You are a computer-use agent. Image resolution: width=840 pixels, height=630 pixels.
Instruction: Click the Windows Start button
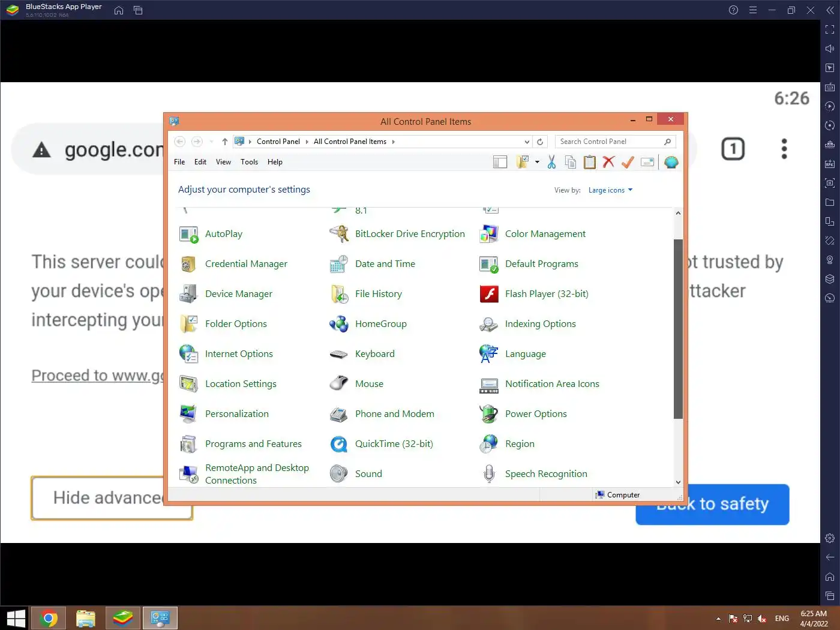16,618
